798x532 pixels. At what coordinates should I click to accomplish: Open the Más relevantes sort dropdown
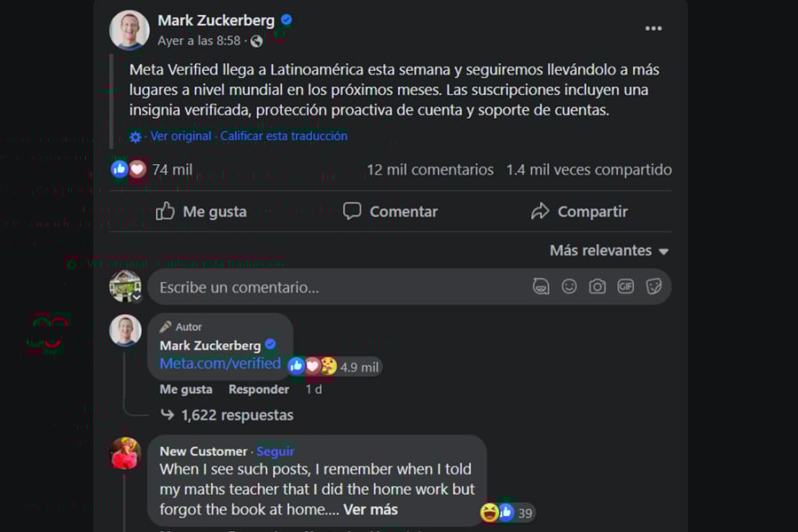(609, 251)
